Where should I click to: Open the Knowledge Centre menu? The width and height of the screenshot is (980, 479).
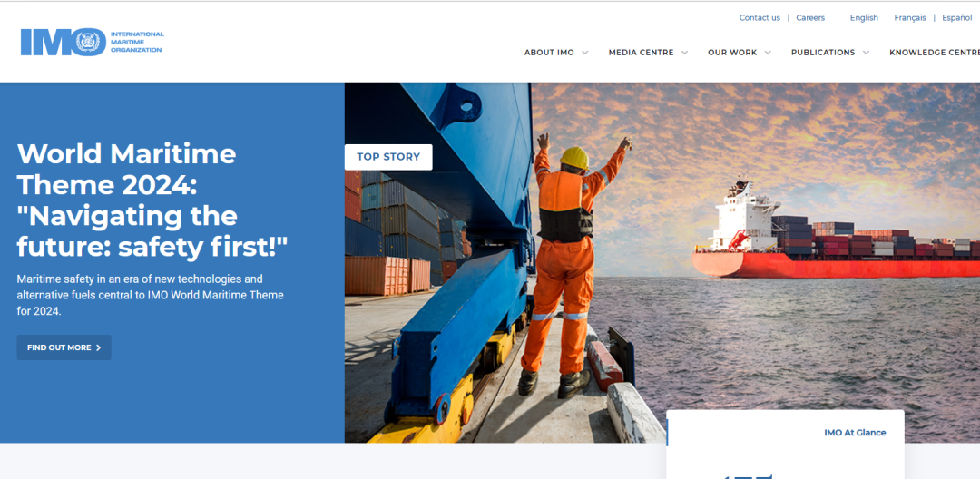pyautogui.click(x=935, y=53)
